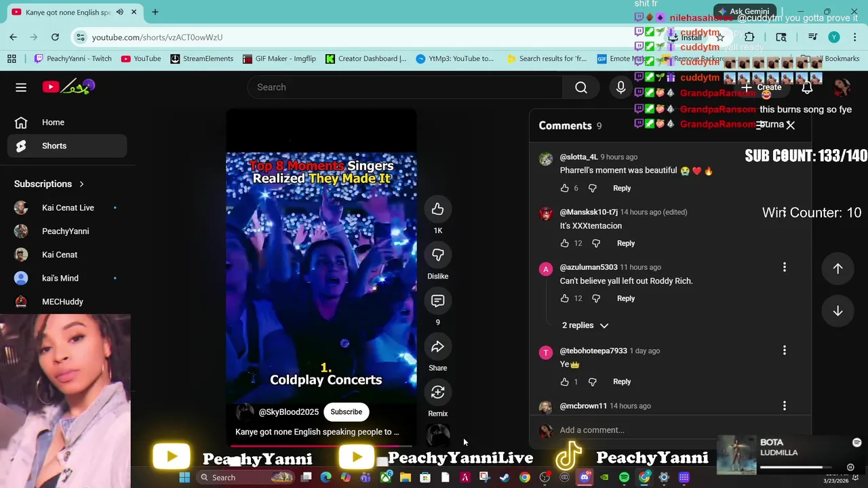Go back in browser
868x488 pixels.
click(x=14, y=37)
